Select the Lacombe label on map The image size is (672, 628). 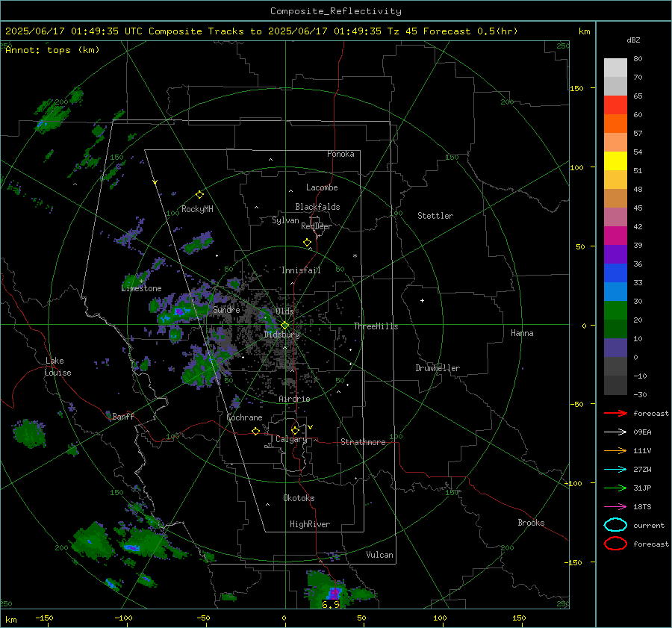coord(322,187)
